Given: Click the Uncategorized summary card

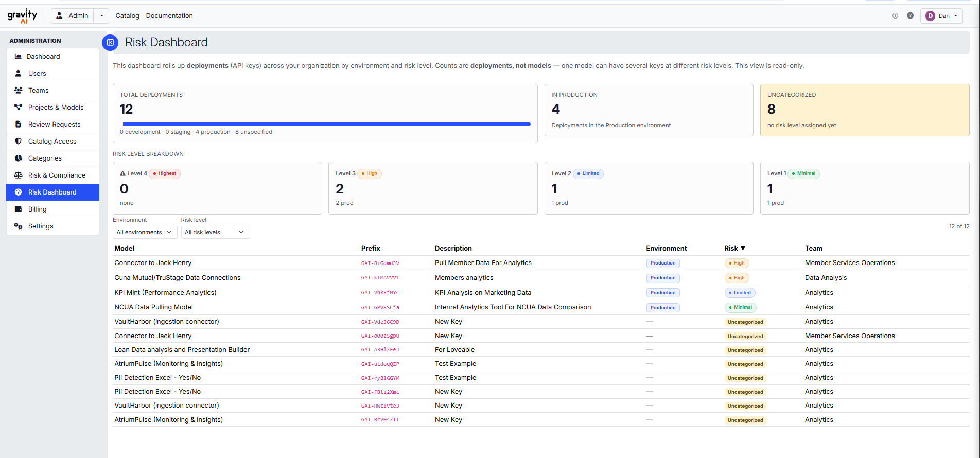Looking at the screenshot, I should [x=865, y=110].
